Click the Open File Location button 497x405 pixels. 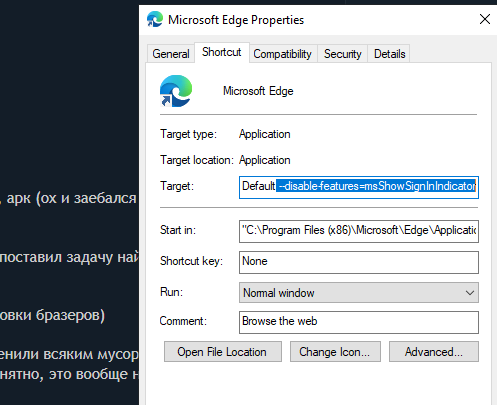tap(223, 352)
